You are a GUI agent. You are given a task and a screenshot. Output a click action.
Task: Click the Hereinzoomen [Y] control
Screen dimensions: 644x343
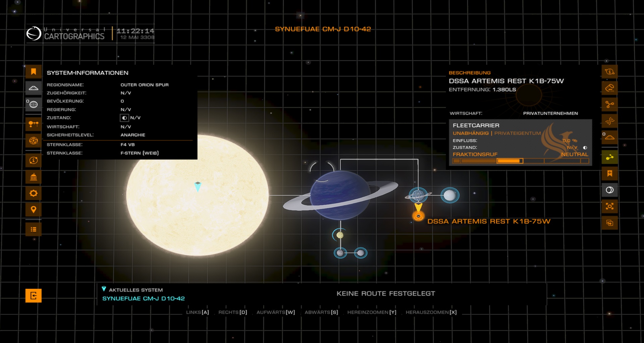[x=371, y=312]
